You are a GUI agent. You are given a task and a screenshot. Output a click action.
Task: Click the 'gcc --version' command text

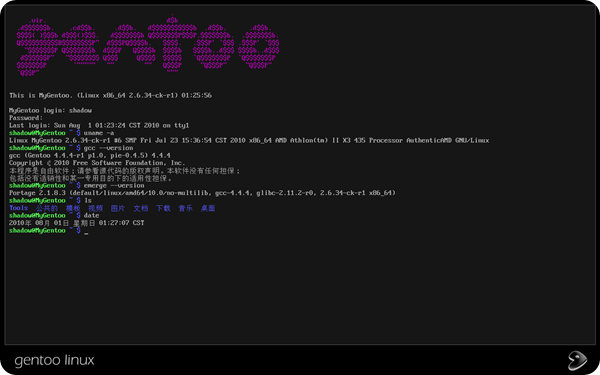(x=108, y=148)
